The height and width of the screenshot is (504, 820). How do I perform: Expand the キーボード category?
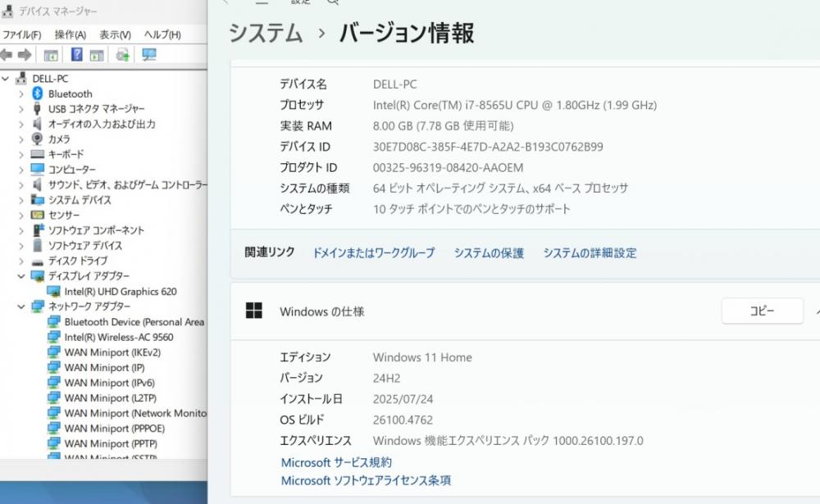coord(21,155)
